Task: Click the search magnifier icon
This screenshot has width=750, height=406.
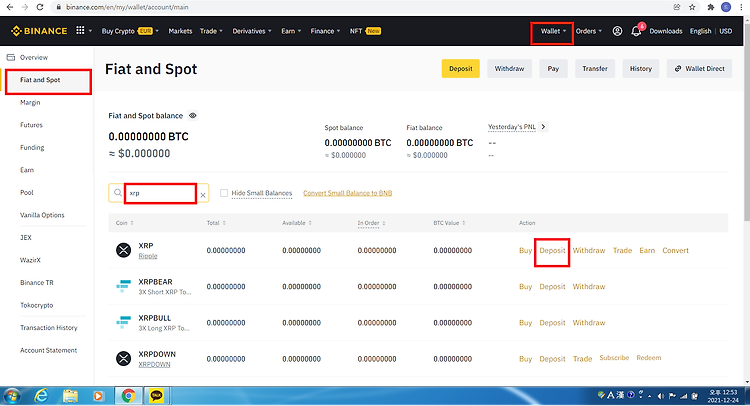Action: pyautogui.click(x=118, y=193)
